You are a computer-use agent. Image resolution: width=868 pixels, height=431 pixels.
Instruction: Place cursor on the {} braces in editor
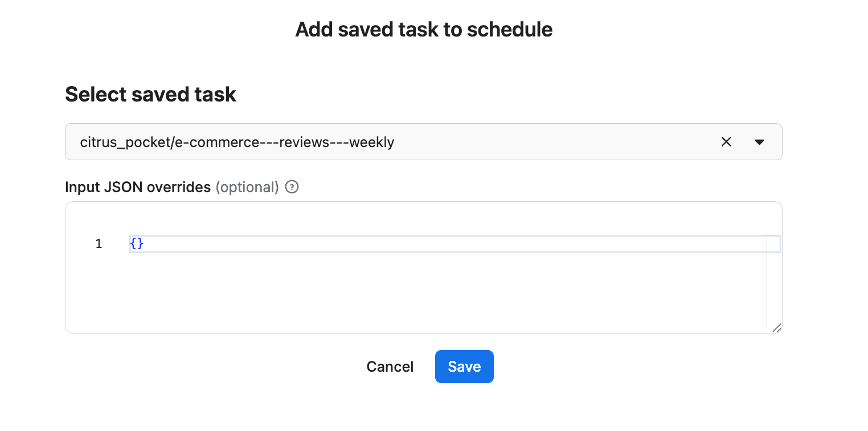[x=137, y=244]
